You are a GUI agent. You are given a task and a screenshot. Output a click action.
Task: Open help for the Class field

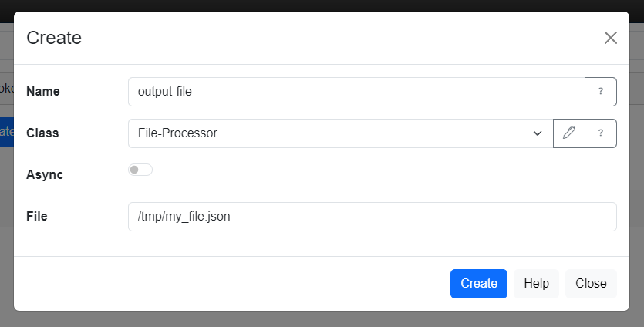601,133
